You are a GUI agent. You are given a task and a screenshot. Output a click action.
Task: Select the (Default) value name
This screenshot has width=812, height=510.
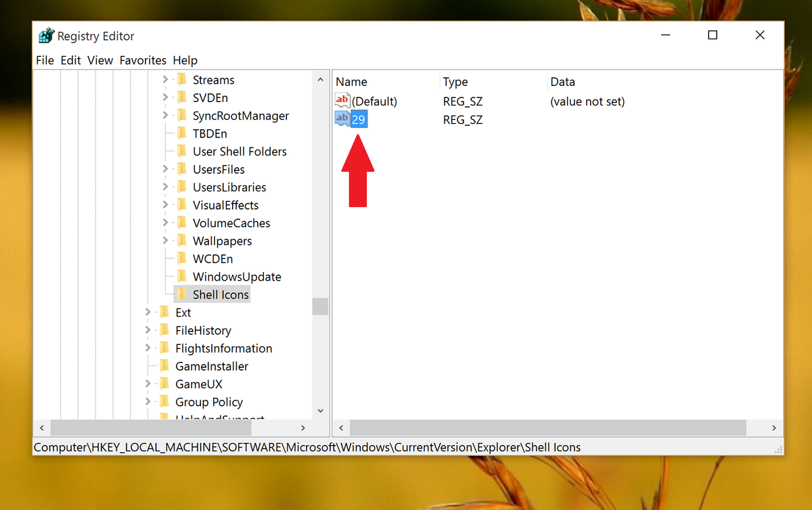coord(375,101)
